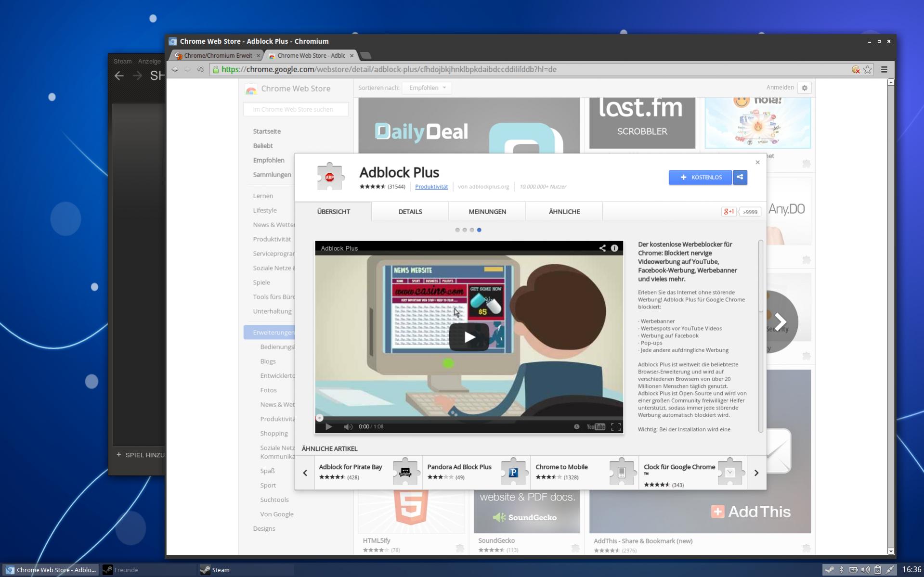
Task: Switch to the Chrome/Chromium Erweit browser tab
Action: click(x=217, y=55)
